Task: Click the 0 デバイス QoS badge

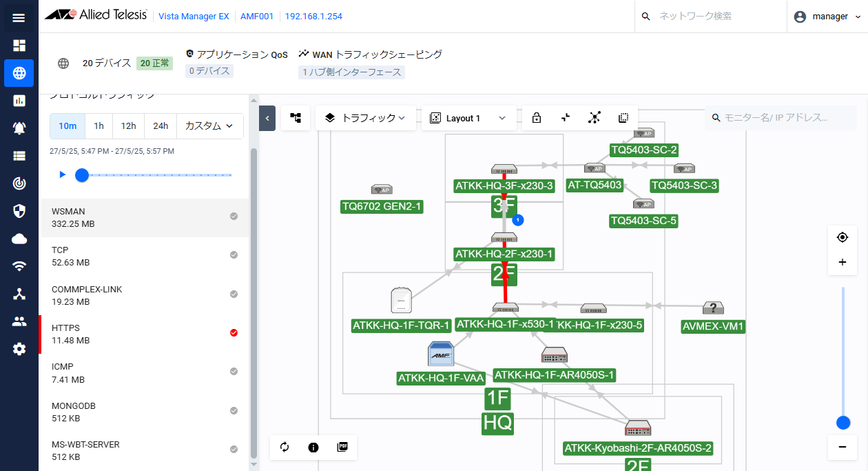Action: point(209,71)
